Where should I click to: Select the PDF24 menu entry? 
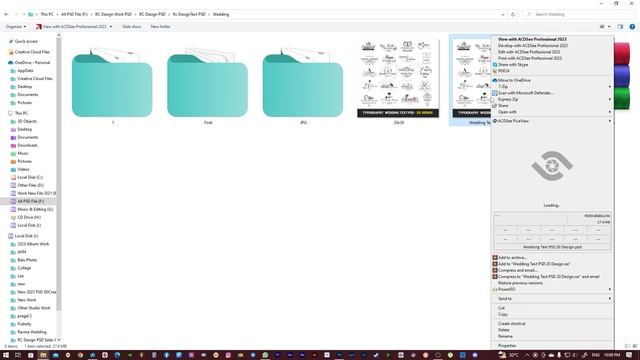552,71
